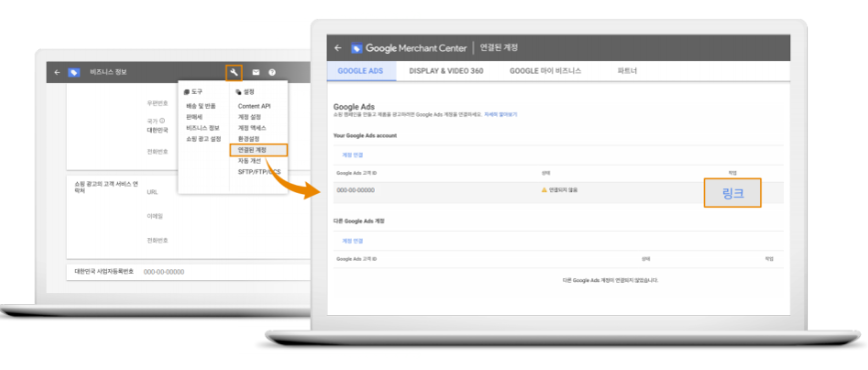Click the 000-00-00000 customer ID in Merchant Center
The width and height of the screenshot is (868, 370).
coord(356,190)
